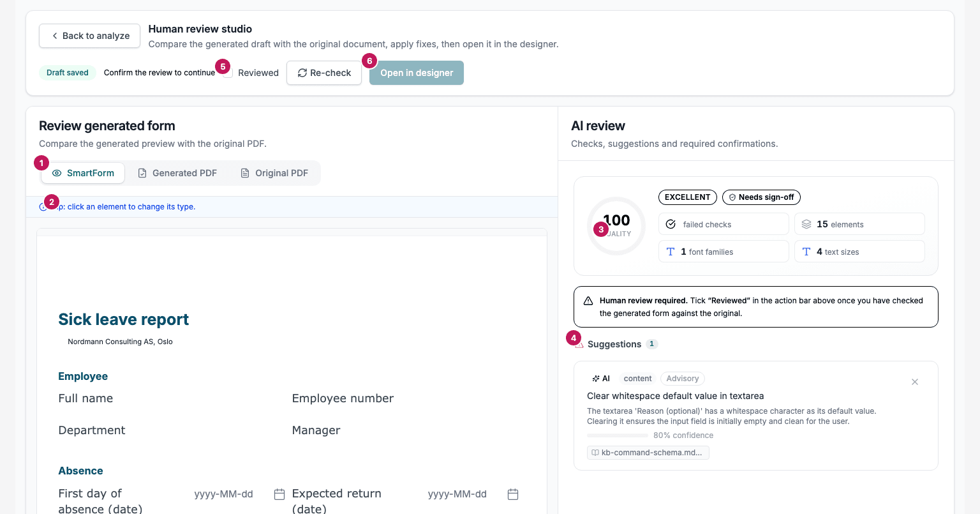Click the warning icon in Human review notice
The width and height of the screenshot is (980, 514).
[x=588, y=301]
